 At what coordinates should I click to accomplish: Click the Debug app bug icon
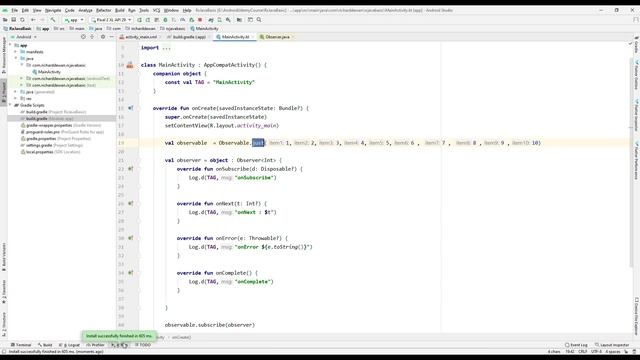click(x=165, y=20)
